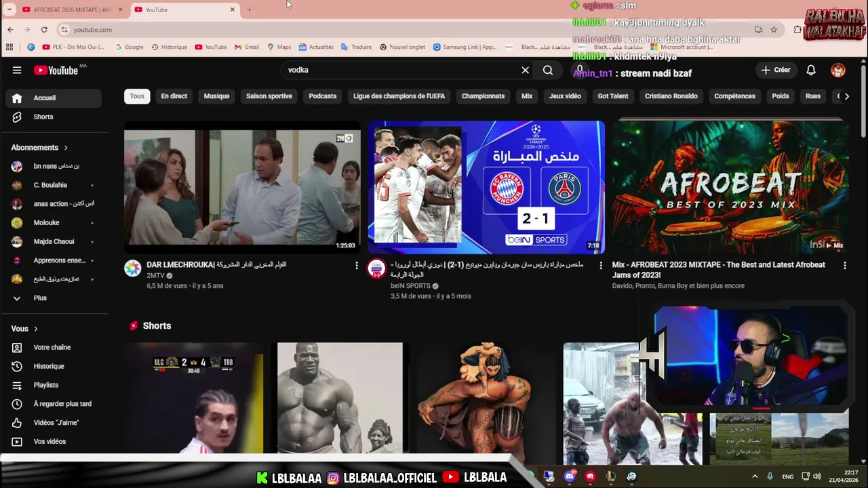Viewport: 868px width, 488px height.
Task: Open Playlists in the sidebar
Action: (54, 385)
